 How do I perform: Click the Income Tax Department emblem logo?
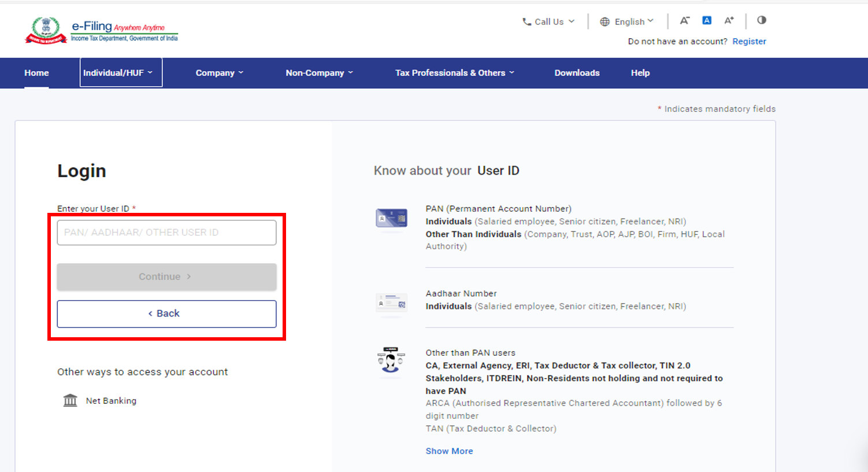point(46,30)
